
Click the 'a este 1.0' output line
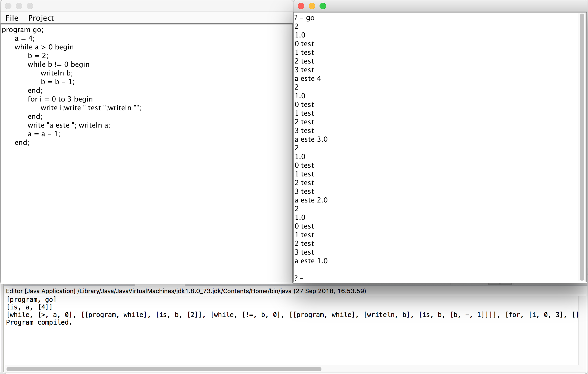311,261
